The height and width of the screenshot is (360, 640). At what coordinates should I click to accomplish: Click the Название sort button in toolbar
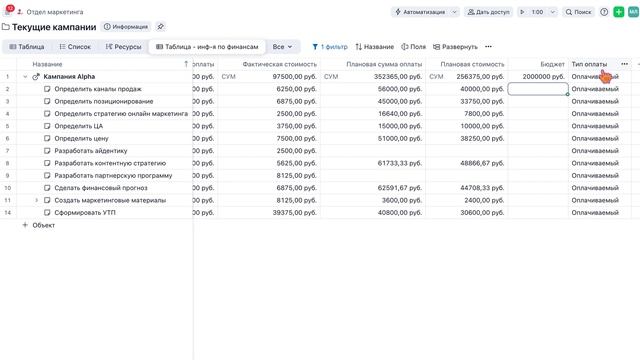point(375,47)
